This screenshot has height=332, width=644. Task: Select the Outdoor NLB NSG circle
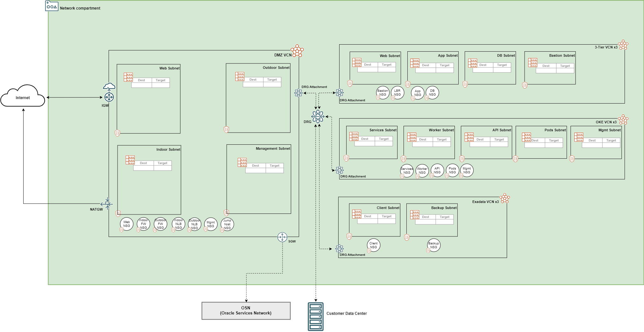[x=195, y=224]
